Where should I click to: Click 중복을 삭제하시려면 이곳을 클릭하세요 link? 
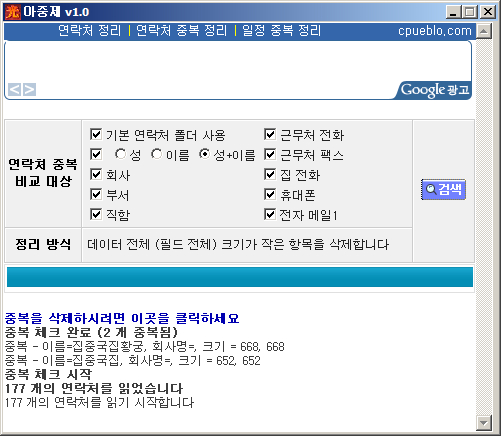click(x=122, y=318)
